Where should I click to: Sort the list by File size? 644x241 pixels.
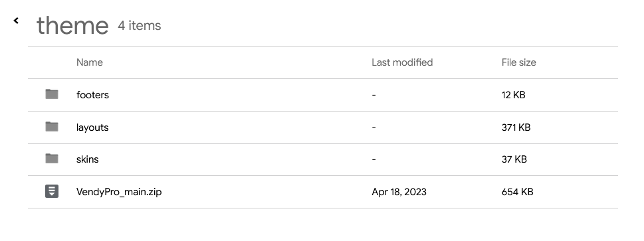[x=519, y=62]
